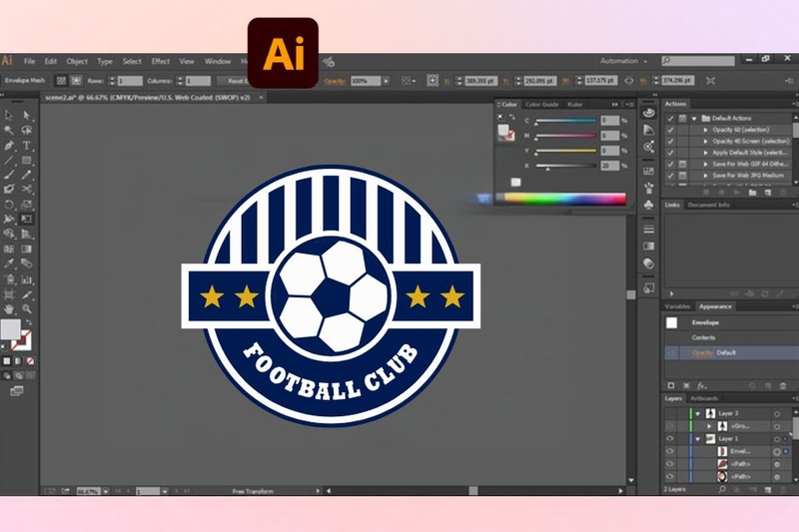The height and width of the screenshot is (532, 799).
Task: Select the Scissors tool
Action: pyautogui.click(x=27, y=189)
